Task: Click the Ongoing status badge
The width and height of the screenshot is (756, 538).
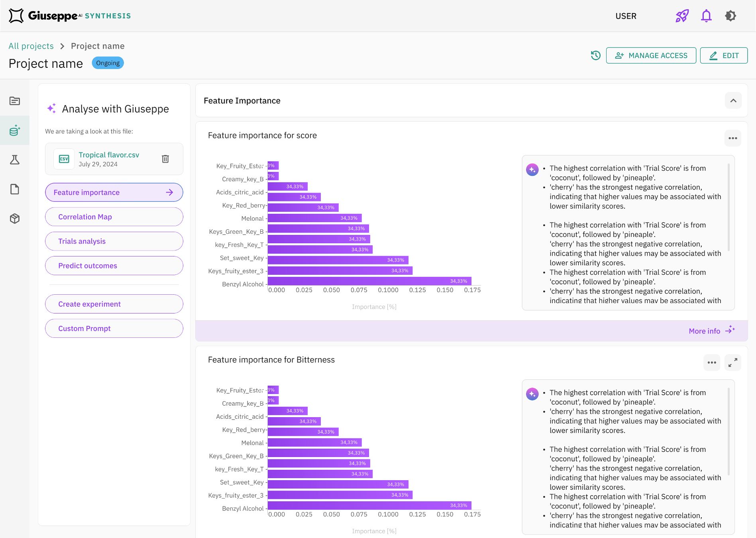Action: tap(108, 63)
